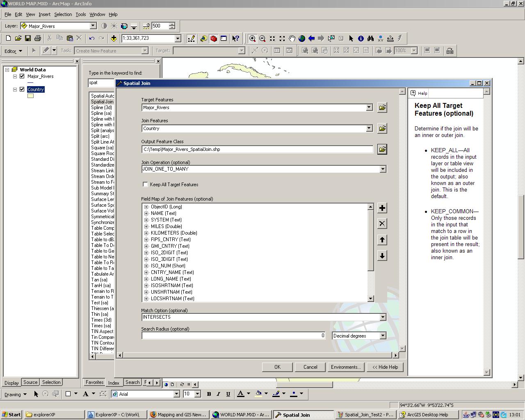Open the Join Features dropdown
This screenshot has width=525, height=420.
coord(369,128)
